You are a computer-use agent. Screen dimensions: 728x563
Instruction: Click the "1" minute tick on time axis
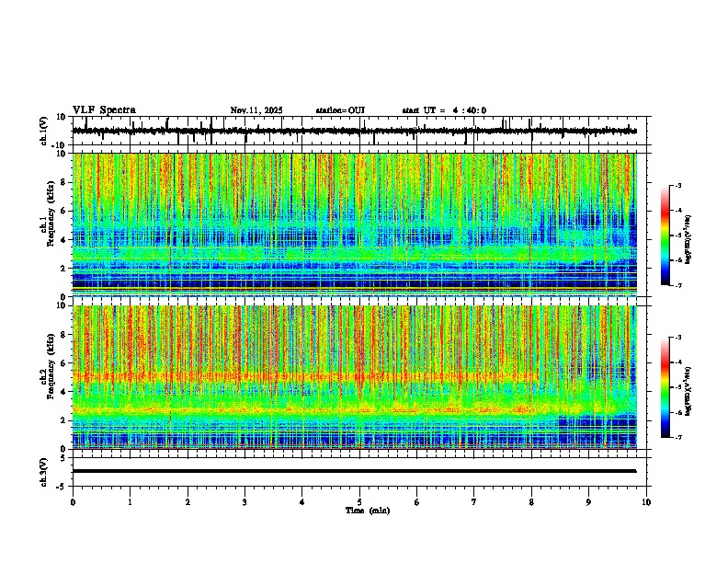pyautogui.click(x=130, y=502)
